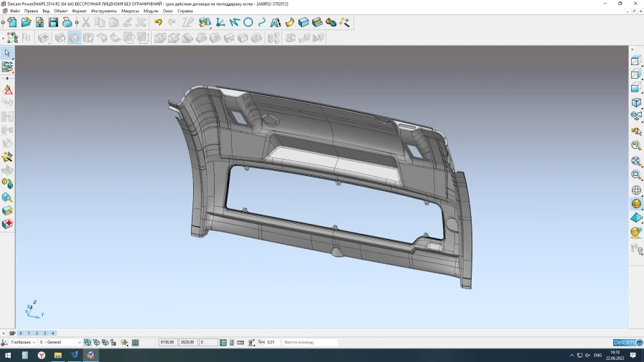Toggle the grid display in status bar
644x362 pixels.
pyautogui.click(x=135, y=343)
